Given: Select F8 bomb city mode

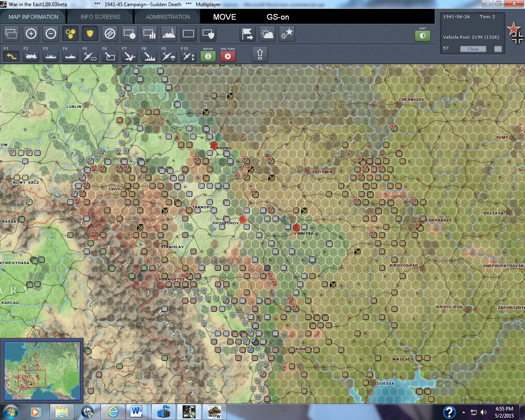Looking at the screenshot, I should pyautogui.click(x=149, y=56).
